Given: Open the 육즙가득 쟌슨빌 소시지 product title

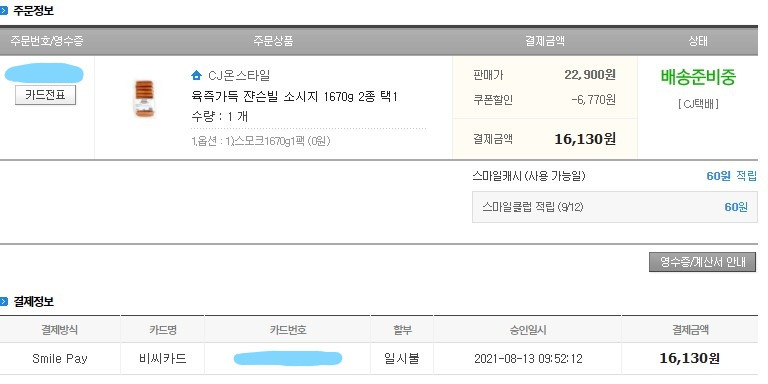Looking at the screenshot, I should point(294,96).
